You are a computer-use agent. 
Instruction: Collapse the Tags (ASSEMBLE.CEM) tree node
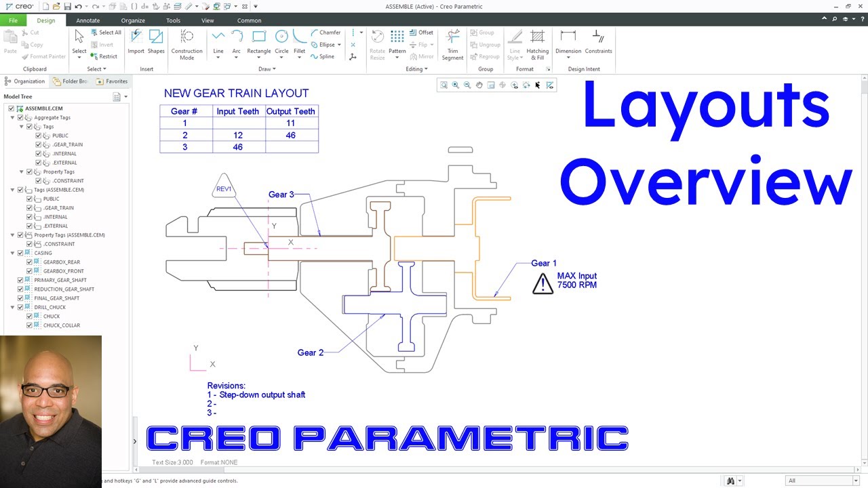[x=12, y=190]
